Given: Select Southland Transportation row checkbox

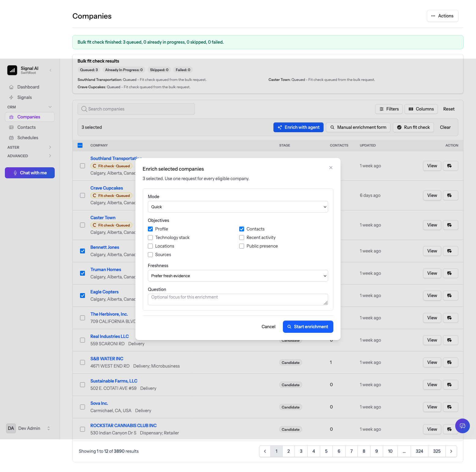Looking at the screenshot, I should point(82,166).
